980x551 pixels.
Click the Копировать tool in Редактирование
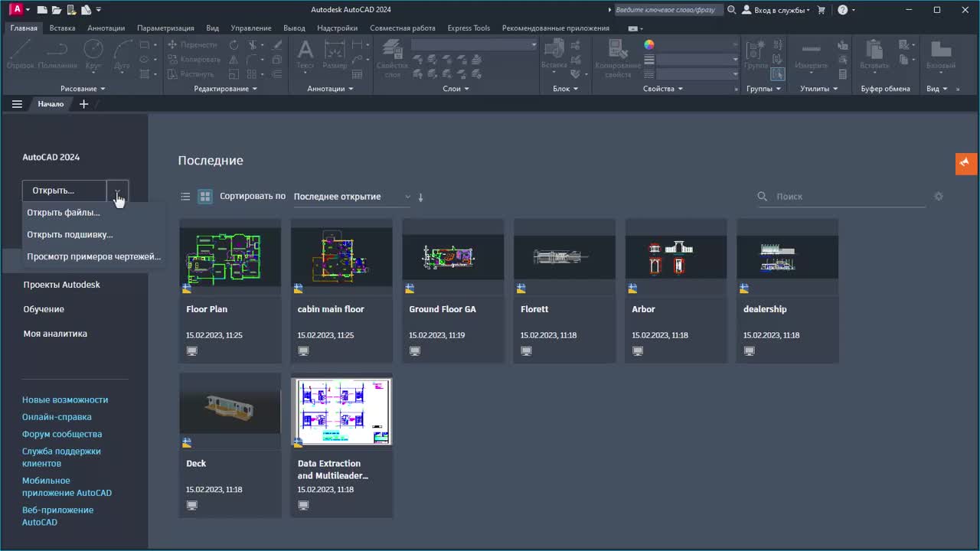(193, 60)
